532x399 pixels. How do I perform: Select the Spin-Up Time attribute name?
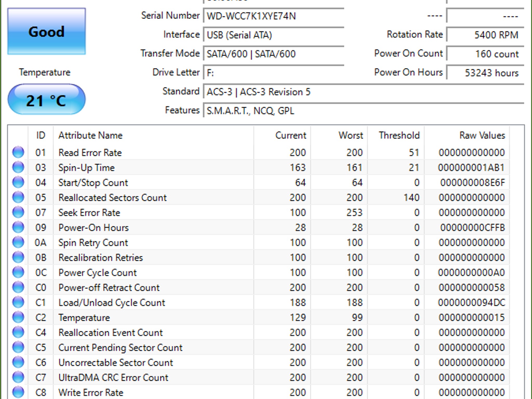[x=86, y=168]
